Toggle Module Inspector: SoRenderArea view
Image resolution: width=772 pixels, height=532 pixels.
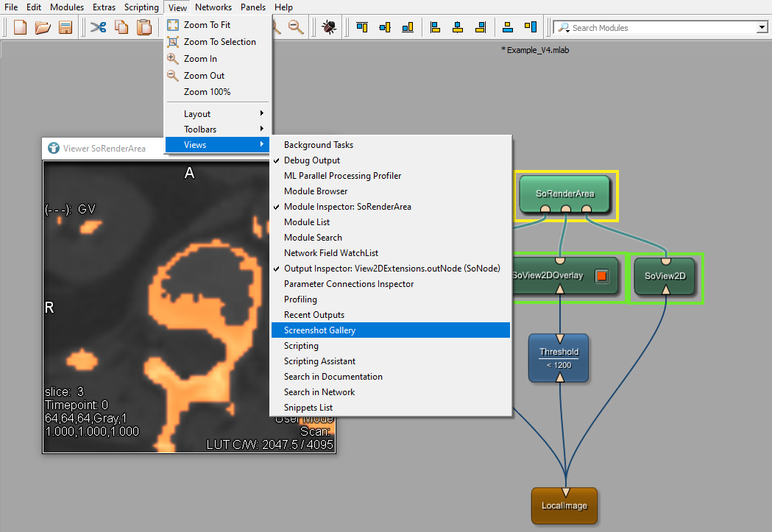click(347, 207)
